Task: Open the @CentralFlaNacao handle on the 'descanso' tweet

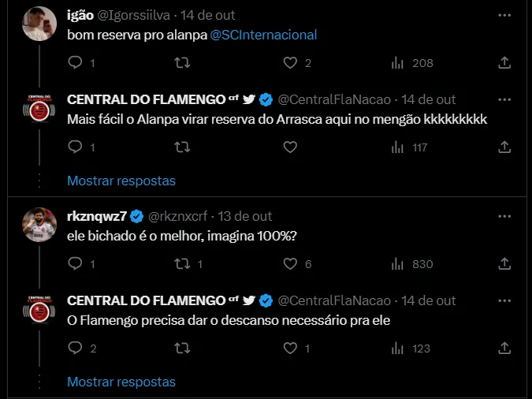Action: [x=334, y=300]
